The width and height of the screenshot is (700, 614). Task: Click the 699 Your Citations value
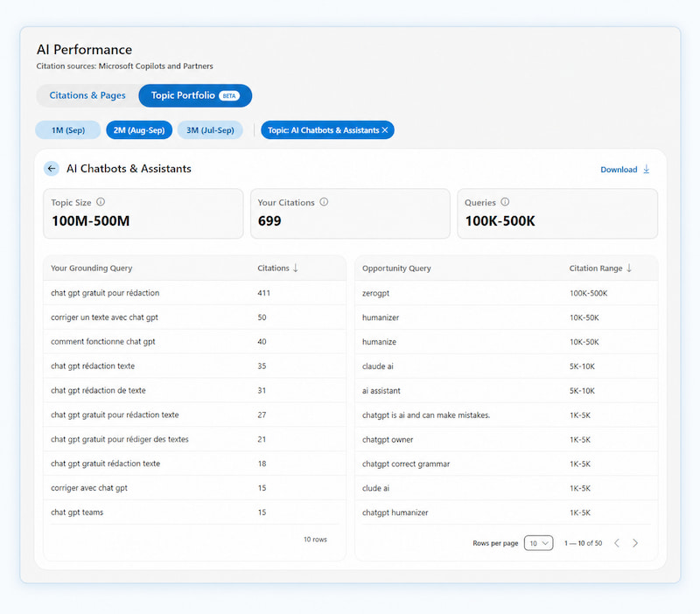[269, 221]
